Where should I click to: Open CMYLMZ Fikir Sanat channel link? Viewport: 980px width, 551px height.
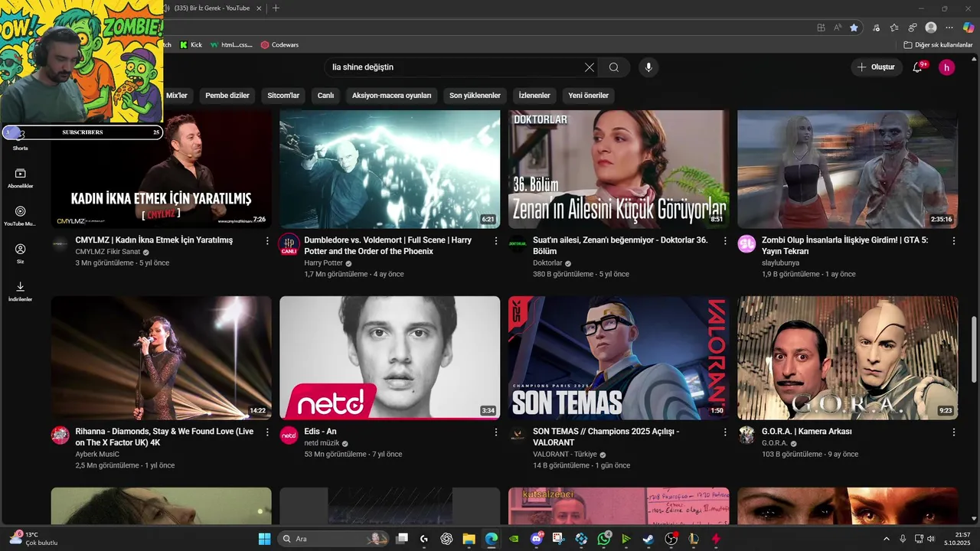pyautogui.click(x=106, y=252)
